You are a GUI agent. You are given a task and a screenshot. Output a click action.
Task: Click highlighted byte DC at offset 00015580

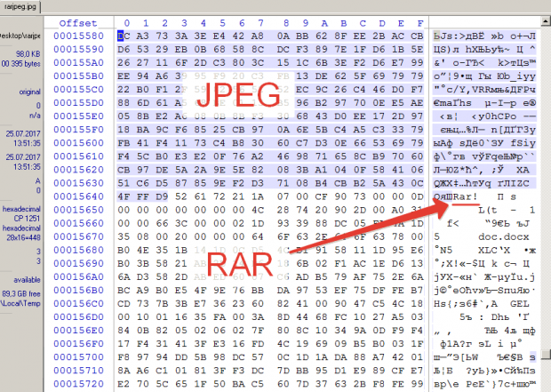click(124, 36)
